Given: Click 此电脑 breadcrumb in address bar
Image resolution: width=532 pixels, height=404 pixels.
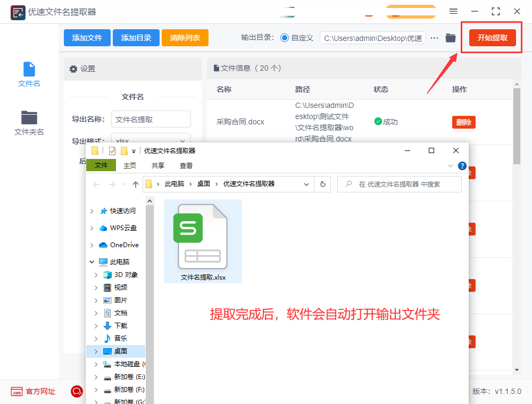Looking at the screenshot, I should point(174,184).
